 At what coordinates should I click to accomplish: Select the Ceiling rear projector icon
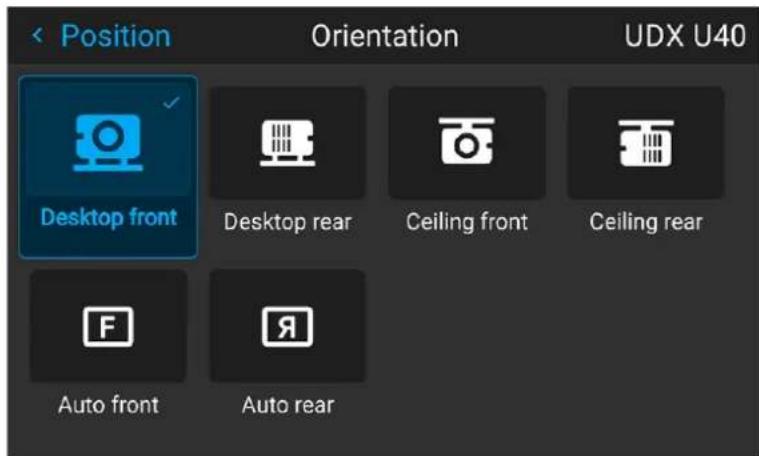pos(646,143)
